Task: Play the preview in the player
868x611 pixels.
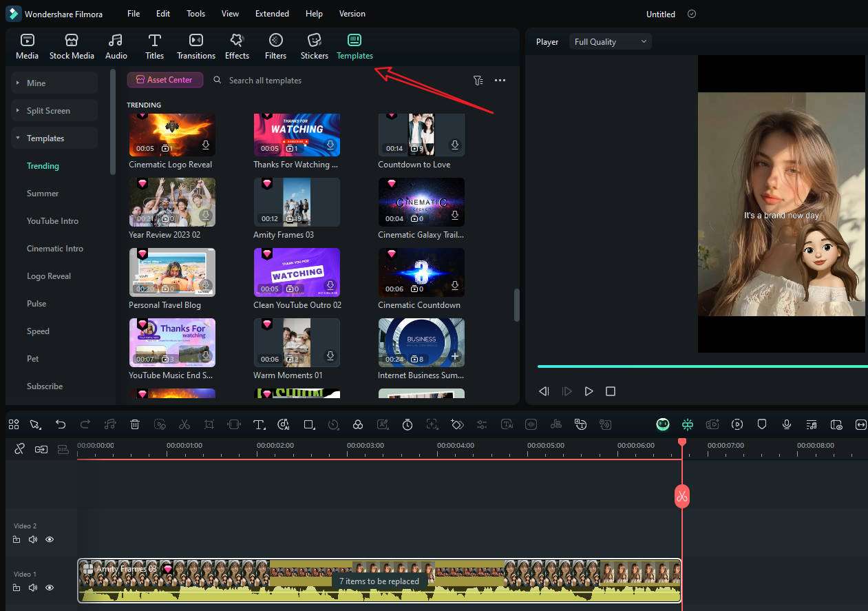Action: (589, 391)
